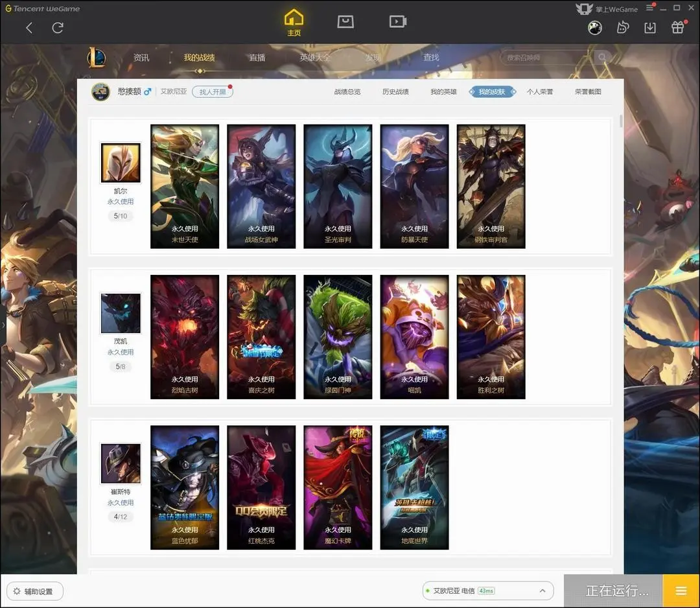
Task: Click the skin list vertical scrollbar
Action: (620, 121)
